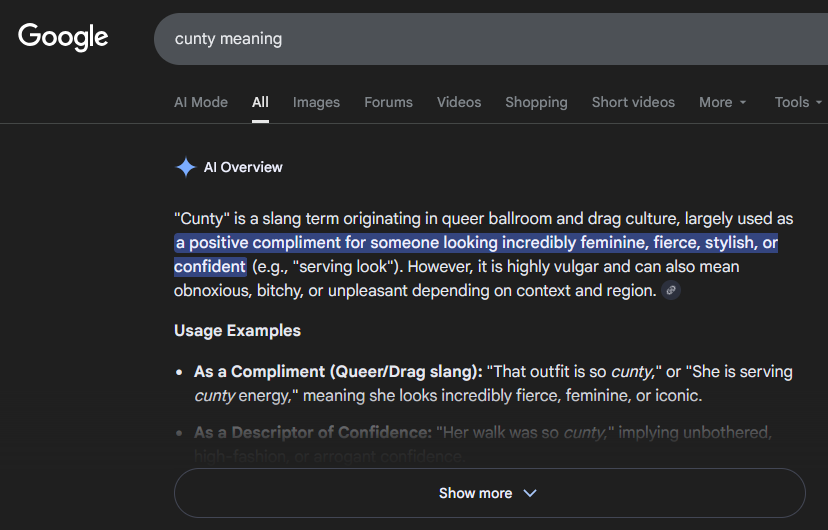The width and height of the screenshot is (828, 530).
Task: Open the Short videos tab
Action: [x=633, y=102]
